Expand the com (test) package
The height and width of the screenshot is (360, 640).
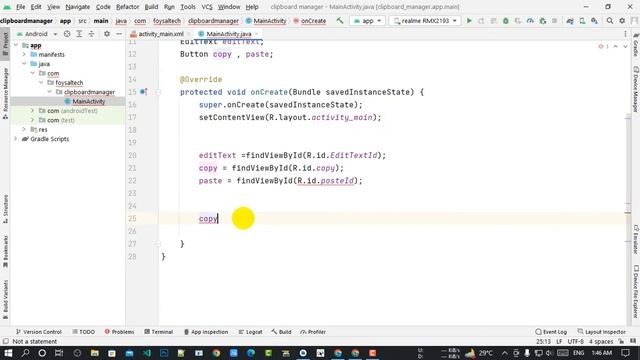pyautogui.click(x=32, y=120)
